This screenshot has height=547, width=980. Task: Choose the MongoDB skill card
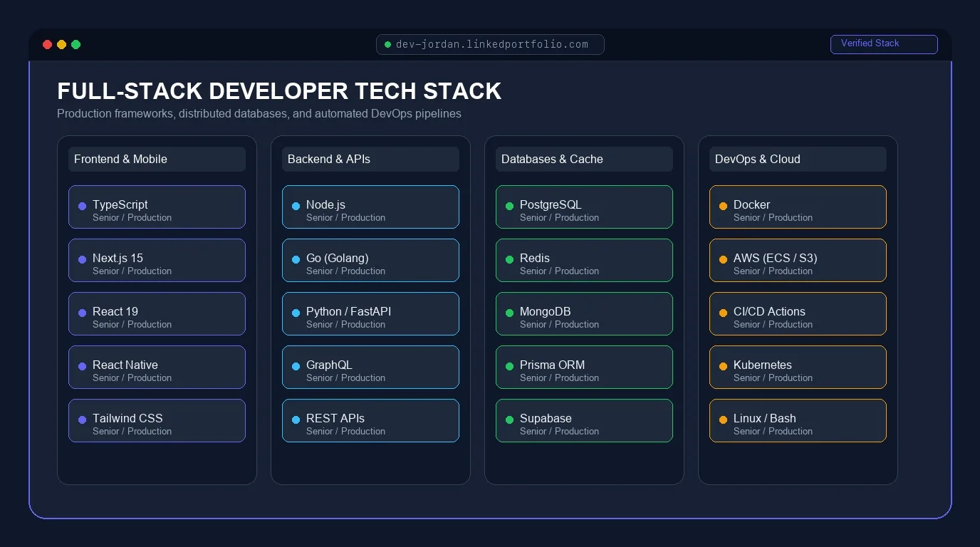coord(584,313)
